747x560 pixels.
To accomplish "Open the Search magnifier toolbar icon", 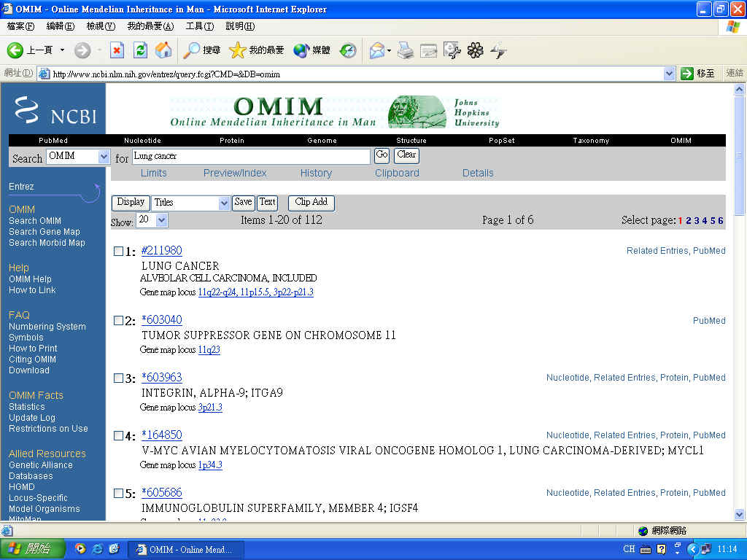I will coord(192,50).
